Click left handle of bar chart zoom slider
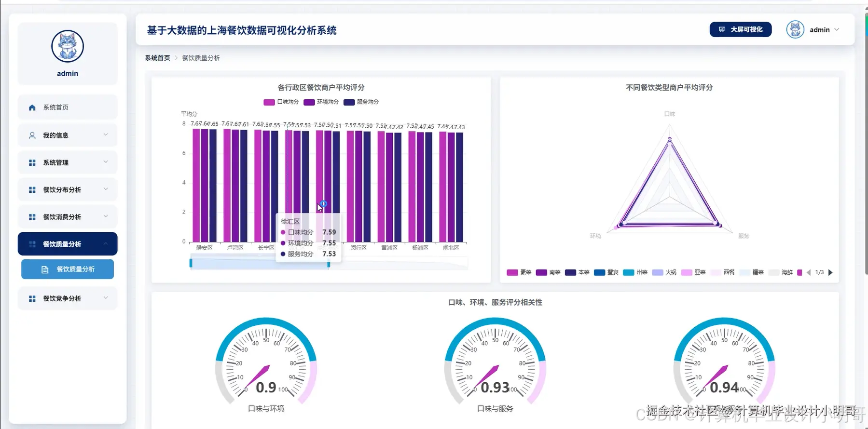 tap(191, 263)
